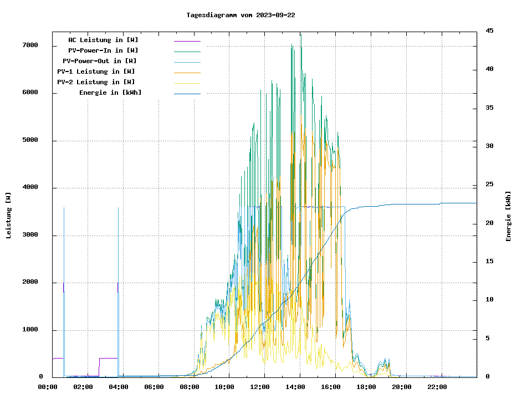Click the chart title 'Tagesdiagramm vom 2023-09-22'
This screenshot has width=532, height=399.
(x=241, y=16)
